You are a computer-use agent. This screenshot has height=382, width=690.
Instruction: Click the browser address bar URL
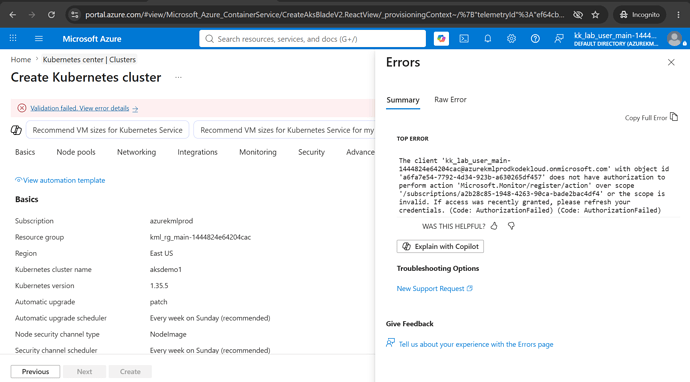(x=324, y=15)
